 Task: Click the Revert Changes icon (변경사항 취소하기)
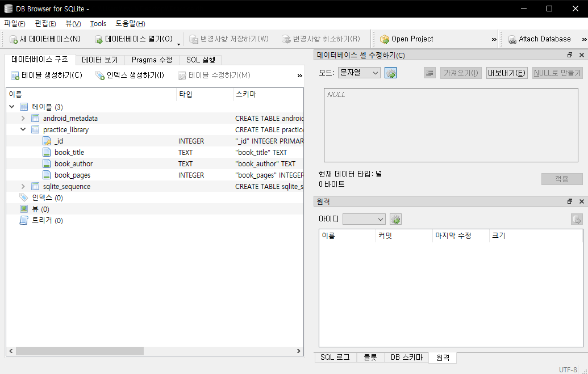286,39
